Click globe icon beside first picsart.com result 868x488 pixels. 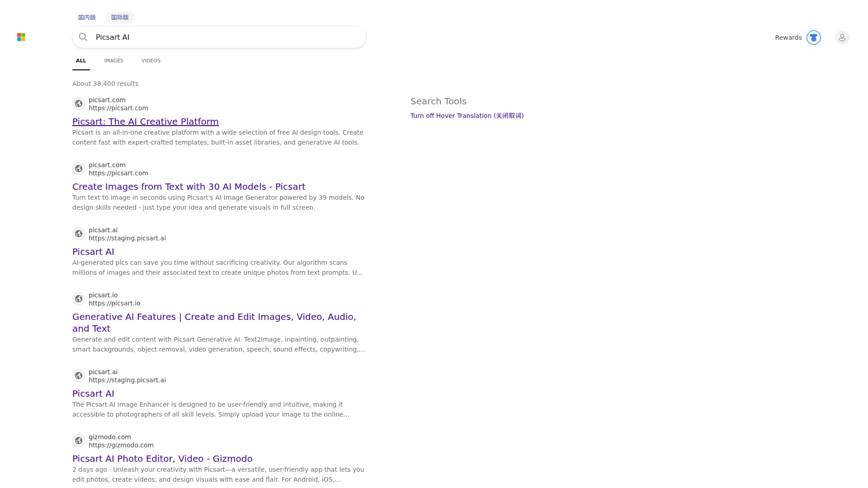pyautogui.click(x=79, y=103)
